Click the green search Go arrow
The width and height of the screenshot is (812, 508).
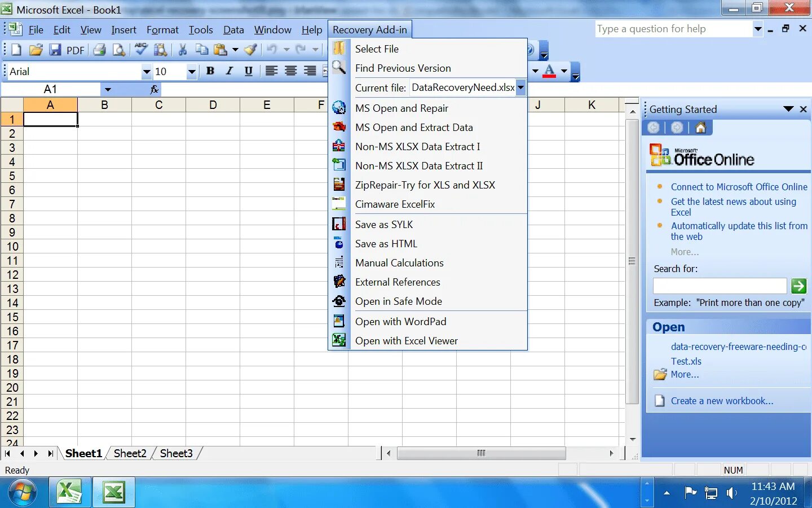coord(798,286)
